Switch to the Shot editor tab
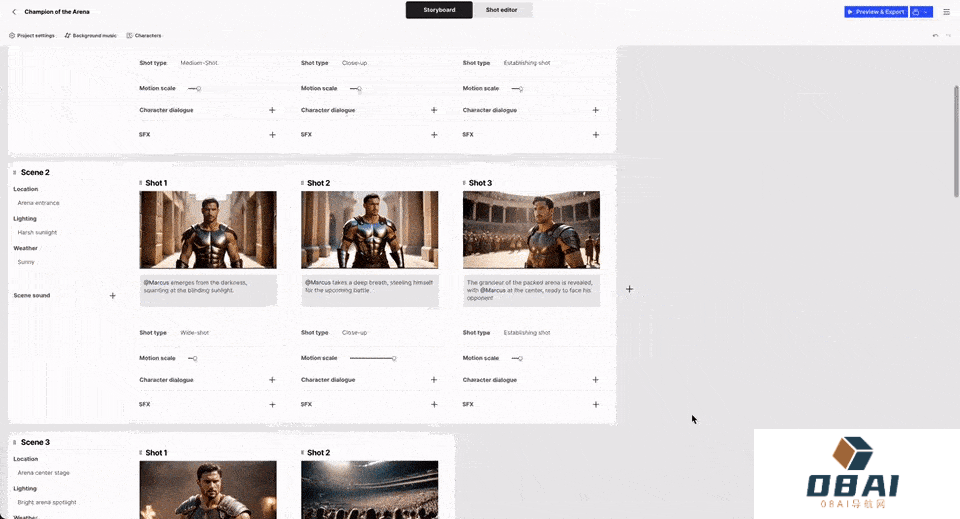Screen dimensions: 960x519 pyautogui.click(x=503, y=10)
